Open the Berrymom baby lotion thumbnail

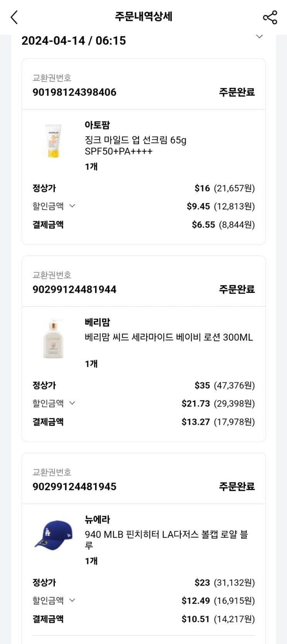tap(53, 339)
